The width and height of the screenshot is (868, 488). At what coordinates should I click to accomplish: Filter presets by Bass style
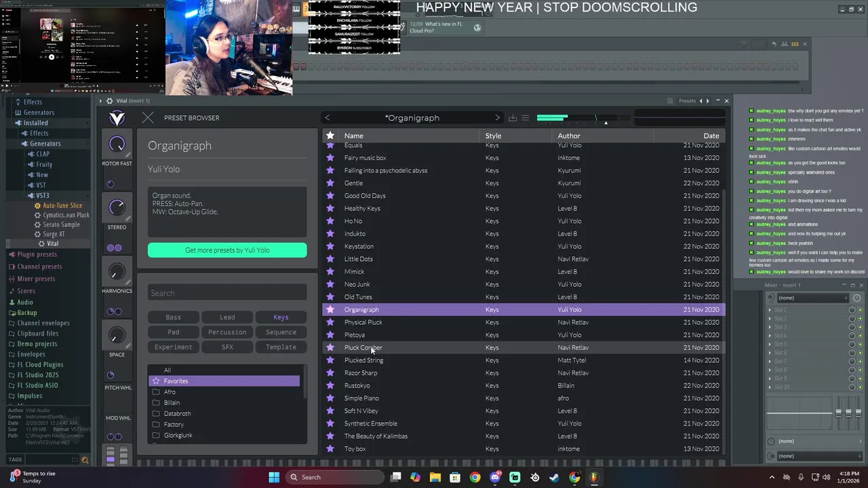(x=174, y=317)
